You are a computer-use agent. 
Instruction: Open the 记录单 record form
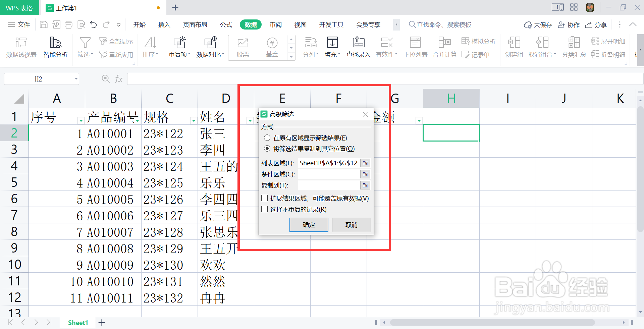476,54
